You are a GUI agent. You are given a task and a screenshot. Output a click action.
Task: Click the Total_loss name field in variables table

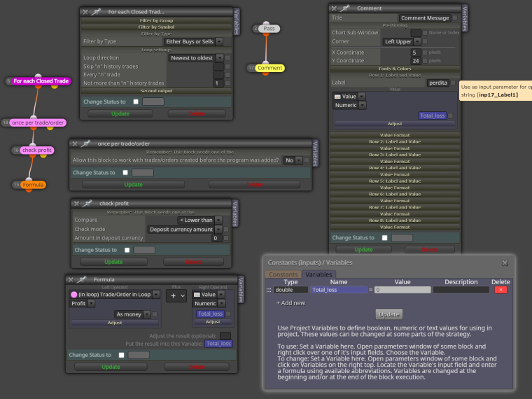(339, 290)
